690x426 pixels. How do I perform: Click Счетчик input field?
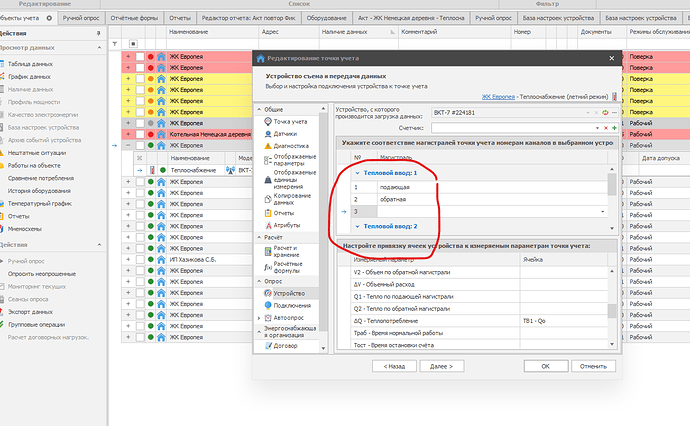pyautogui.click(x=500, y=128)
